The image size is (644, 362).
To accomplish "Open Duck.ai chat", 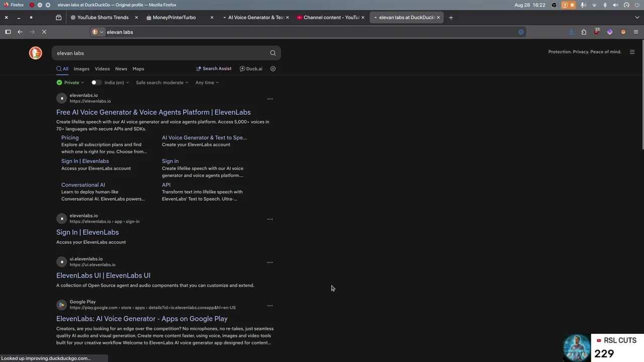I will 251,69.
